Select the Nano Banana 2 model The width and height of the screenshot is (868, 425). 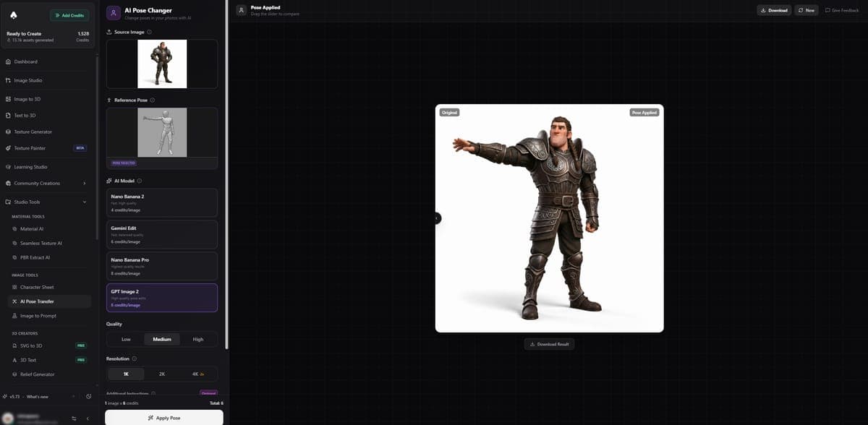(162, 202)
